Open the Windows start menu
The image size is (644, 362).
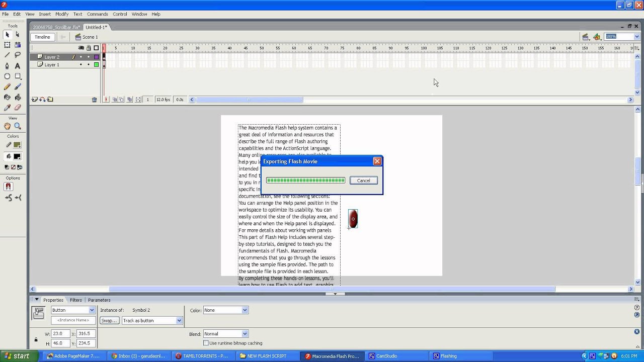18,356
